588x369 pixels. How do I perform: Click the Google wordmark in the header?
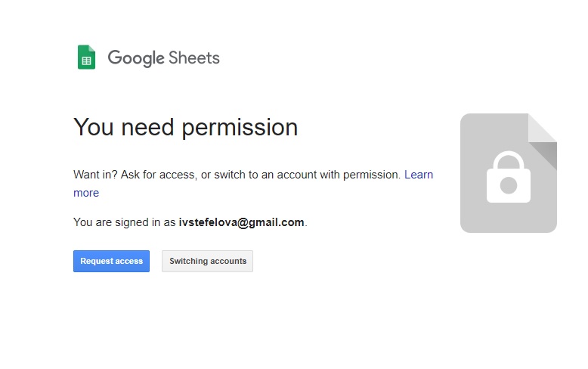pyautogui.click(x=135, y=58)
